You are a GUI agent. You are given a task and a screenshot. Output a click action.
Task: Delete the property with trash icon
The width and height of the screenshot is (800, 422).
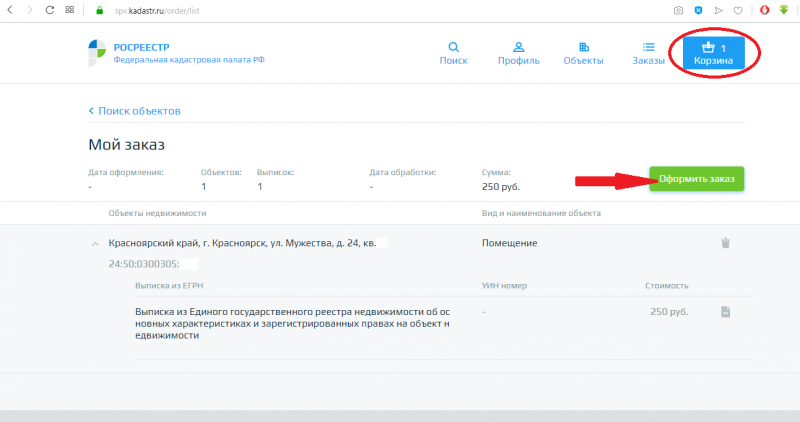pyautogui.click(x=726, y=243)
